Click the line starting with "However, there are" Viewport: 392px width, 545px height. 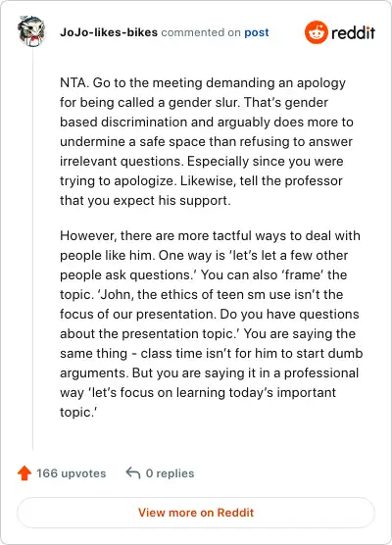click(x=210, y=235)
